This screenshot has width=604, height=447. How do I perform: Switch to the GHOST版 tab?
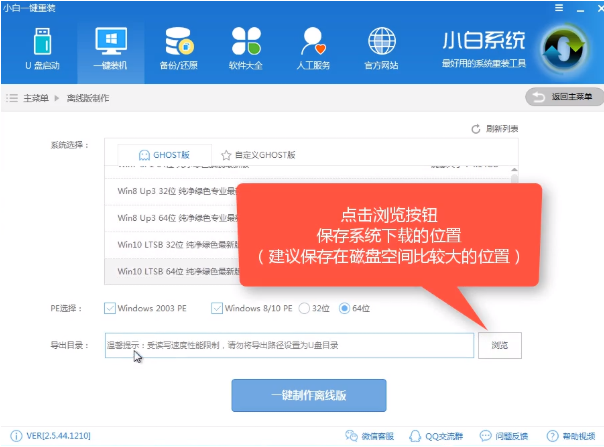(x=164, y=155)
